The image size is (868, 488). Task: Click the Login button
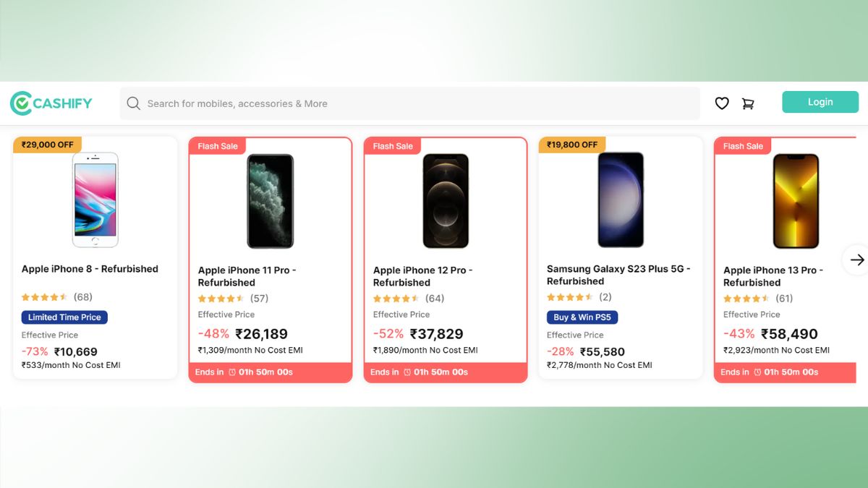tap(820, 102)
